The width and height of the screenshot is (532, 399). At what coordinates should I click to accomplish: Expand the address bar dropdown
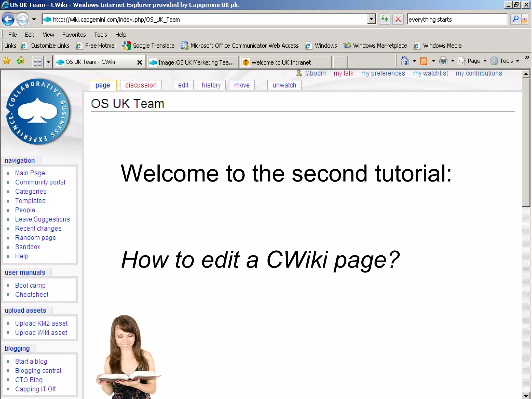point(371,19)
